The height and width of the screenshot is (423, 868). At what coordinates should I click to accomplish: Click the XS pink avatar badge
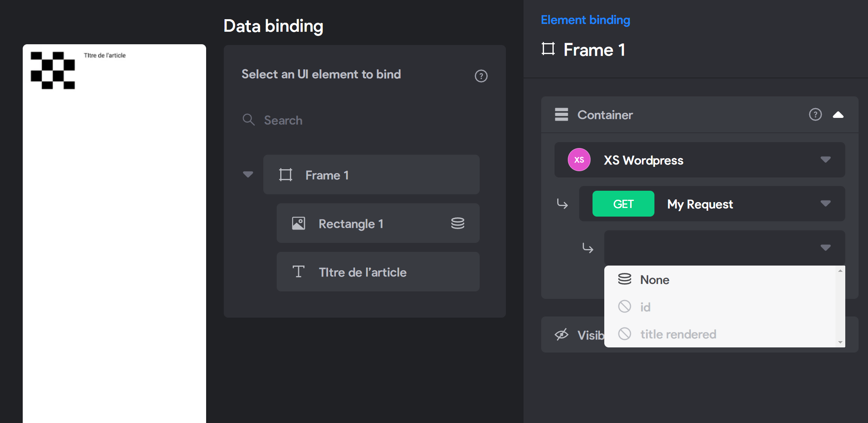[579, 160]
